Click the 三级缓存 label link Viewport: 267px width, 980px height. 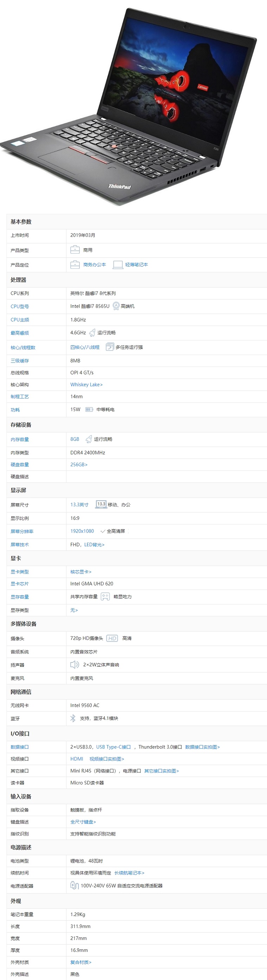(x=20, y=361)
